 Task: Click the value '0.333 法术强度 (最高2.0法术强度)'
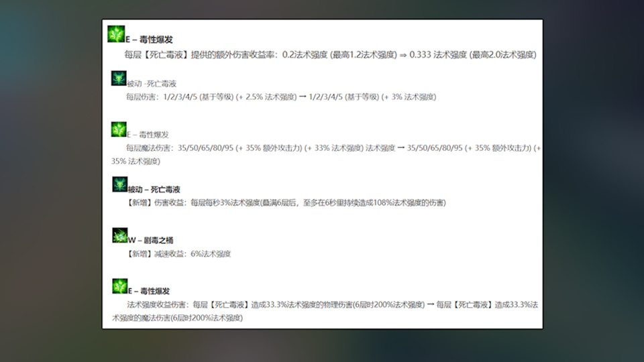473,54
